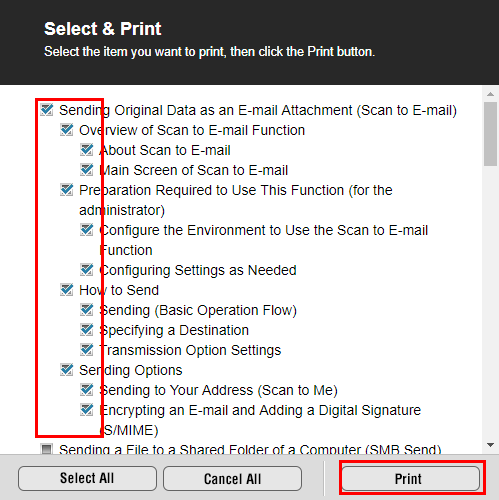Click the scrollbar down arrow
The width and height of the screenshot is (499, 500).
pyautogui.click(x=490, y=445)
